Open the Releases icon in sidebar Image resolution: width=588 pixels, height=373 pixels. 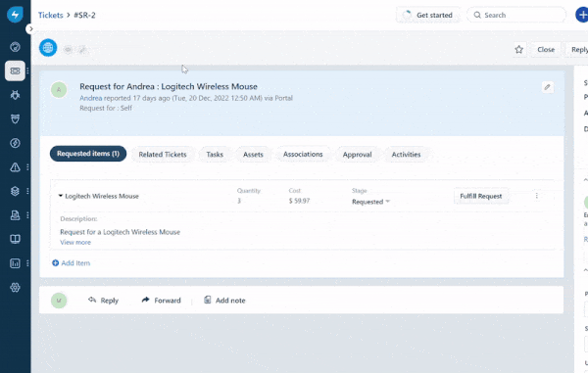coord(15,143)
